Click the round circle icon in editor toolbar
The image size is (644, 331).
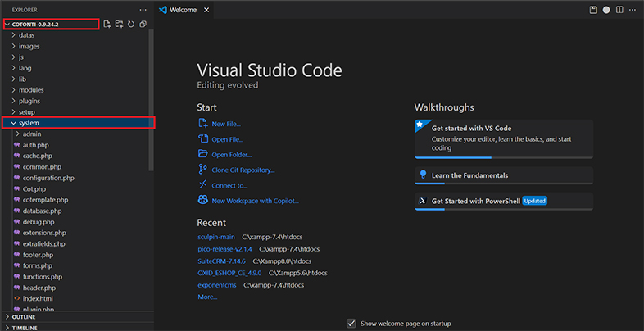(606, 10)
